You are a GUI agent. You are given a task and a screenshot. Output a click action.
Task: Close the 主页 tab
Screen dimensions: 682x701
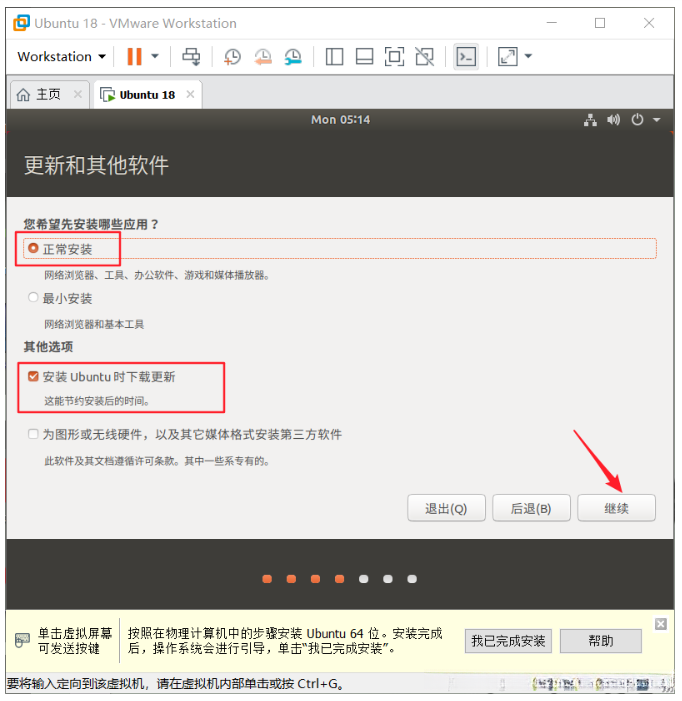(78, 94)
